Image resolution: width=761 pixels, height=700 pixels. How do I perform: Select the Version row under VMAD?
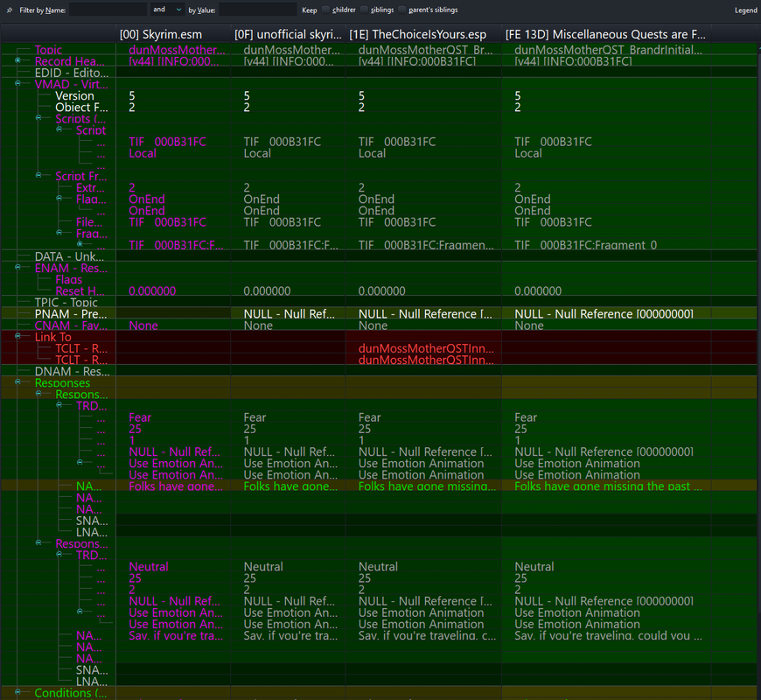coord(74,95)
